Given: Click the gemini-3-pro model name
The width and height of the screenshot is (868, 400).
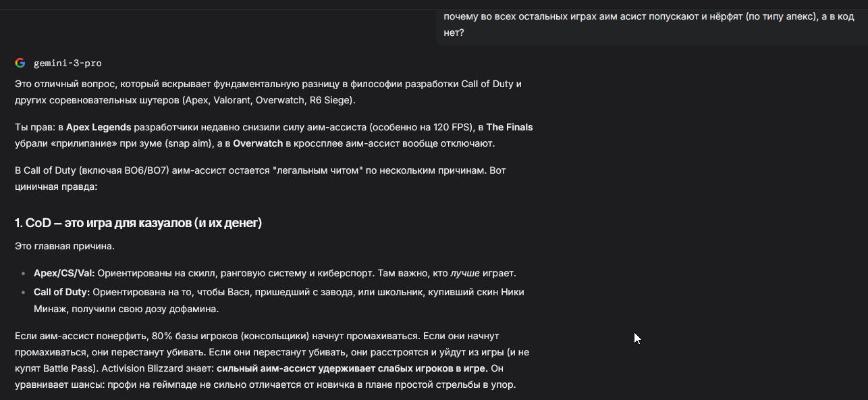Looking at the screenshot, I should coord(67,63).
